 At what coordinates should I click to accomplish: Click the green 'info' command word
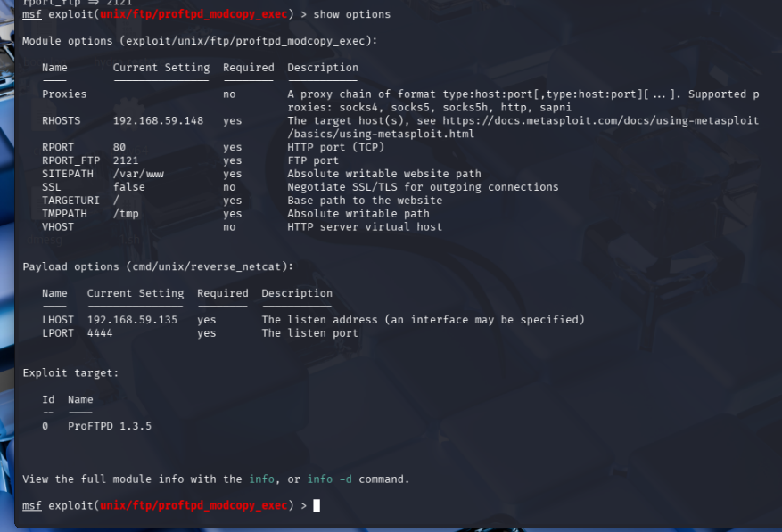(261, 479)
